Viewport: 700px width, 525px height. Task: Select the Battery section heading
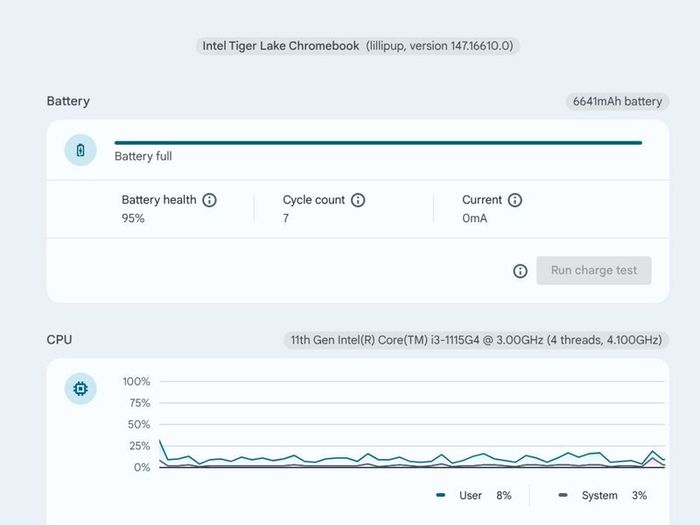(68, 101)
